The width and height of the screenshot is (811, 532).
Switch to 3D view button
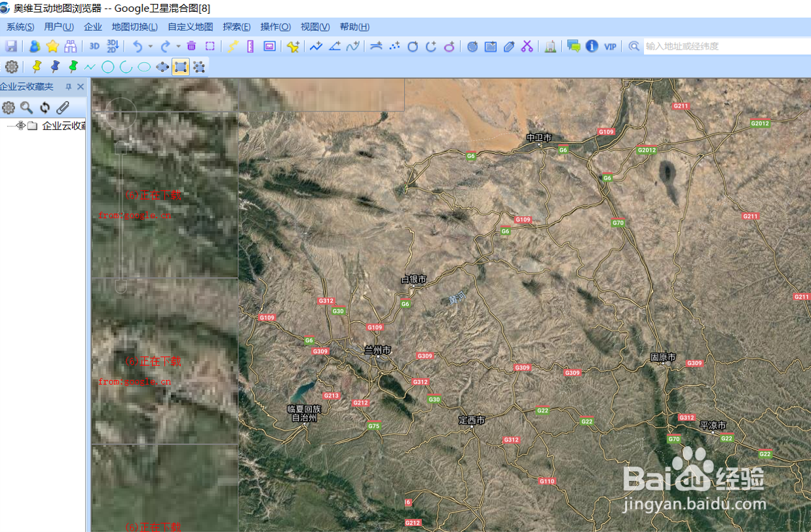95,47
